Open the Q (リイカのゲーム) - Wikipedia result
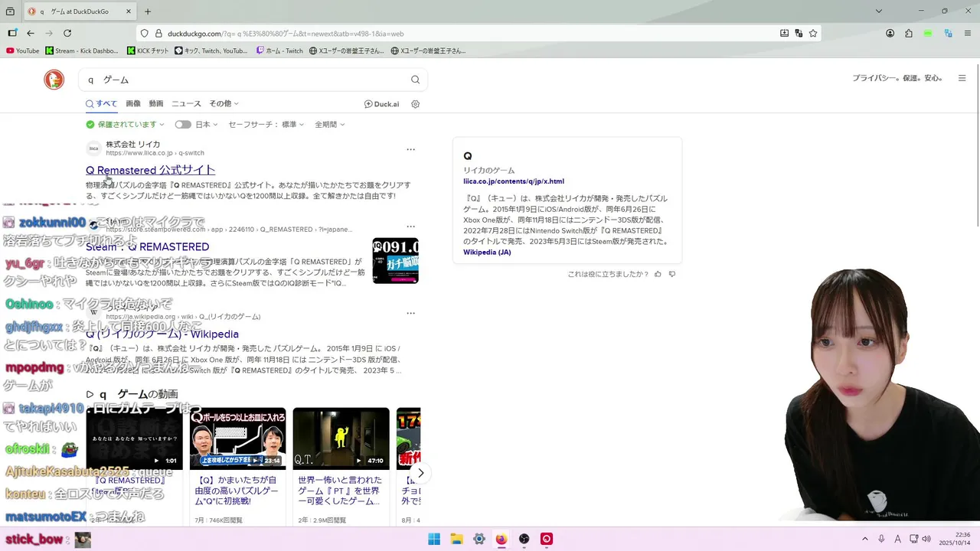980x551 pixels. click(162, 334)
